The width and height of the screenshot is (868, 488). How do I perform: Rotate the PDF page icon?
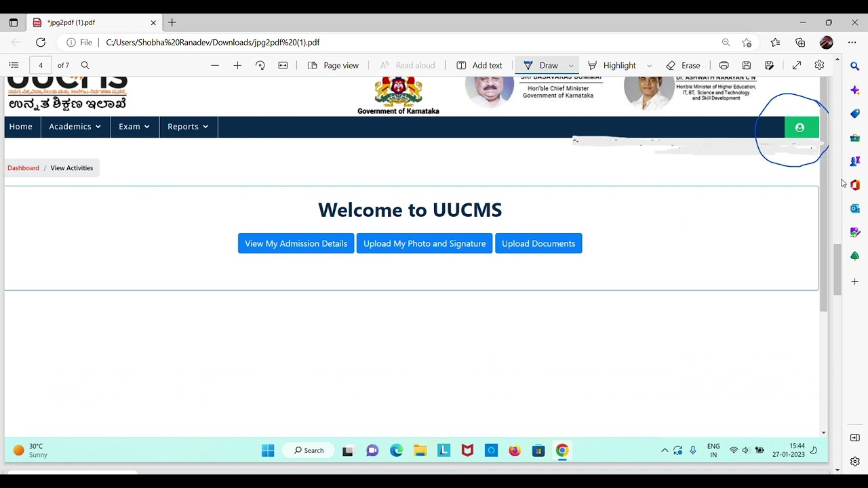pos(260,65)
